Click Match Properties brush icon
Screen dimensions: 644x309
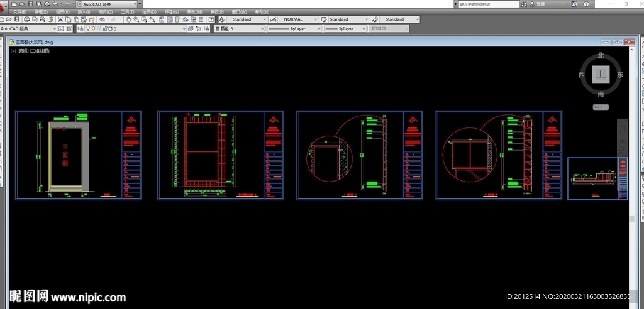tap(84, 19)
